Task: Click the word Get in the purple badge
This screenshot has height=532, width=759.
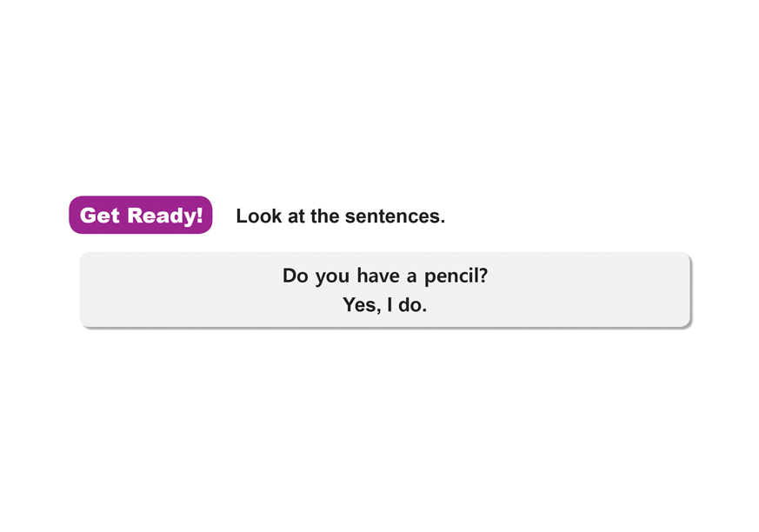Action: pos(100,216)
